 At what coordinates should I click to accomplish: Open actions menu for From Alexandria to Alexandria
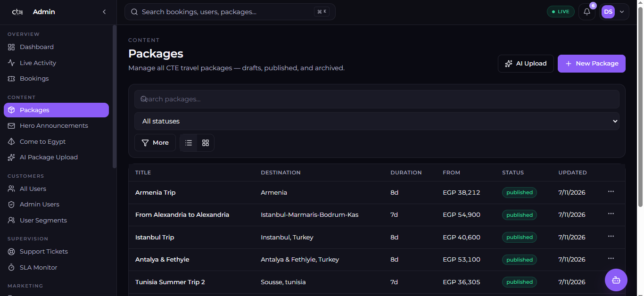(x=611, y=214)
